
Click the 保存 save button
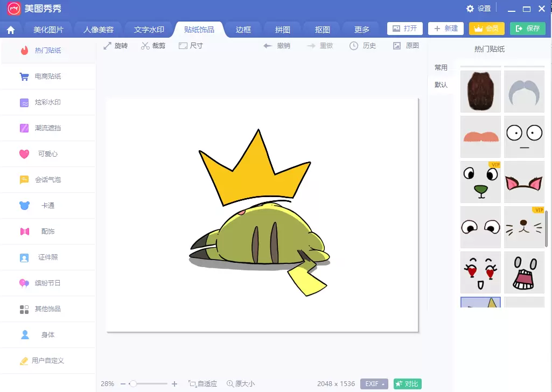[x=528, y=29]
